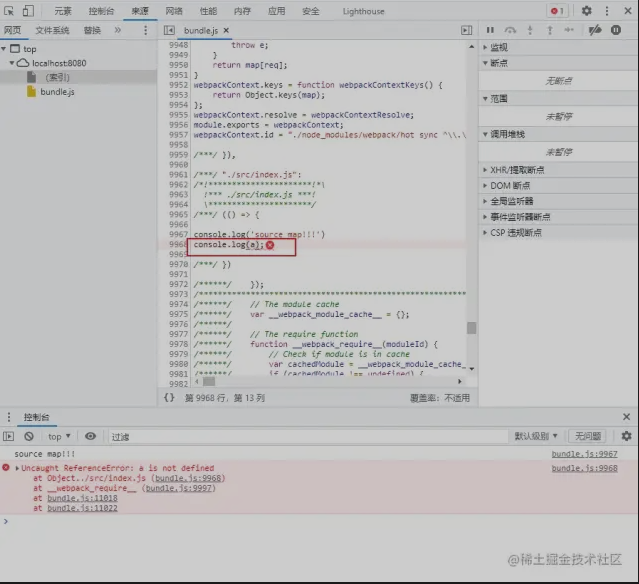The height and width of the screenshot is (584, 639).
Task: Open the Lighthouse tab
Action: [x=364, y=11]
